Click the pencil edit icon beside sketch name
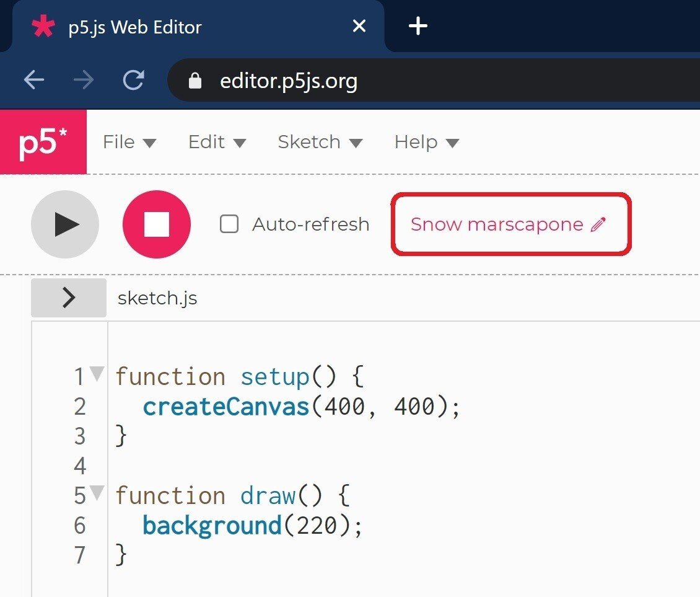Viewport: 700px width, 597px height. [x=597, y=224]
